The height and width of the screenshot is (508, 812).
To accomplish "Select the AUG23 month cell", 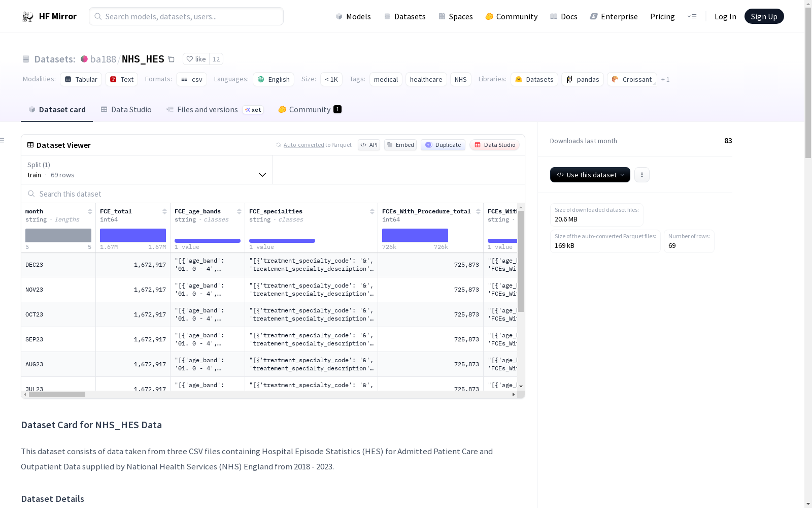I will [58, 364].
